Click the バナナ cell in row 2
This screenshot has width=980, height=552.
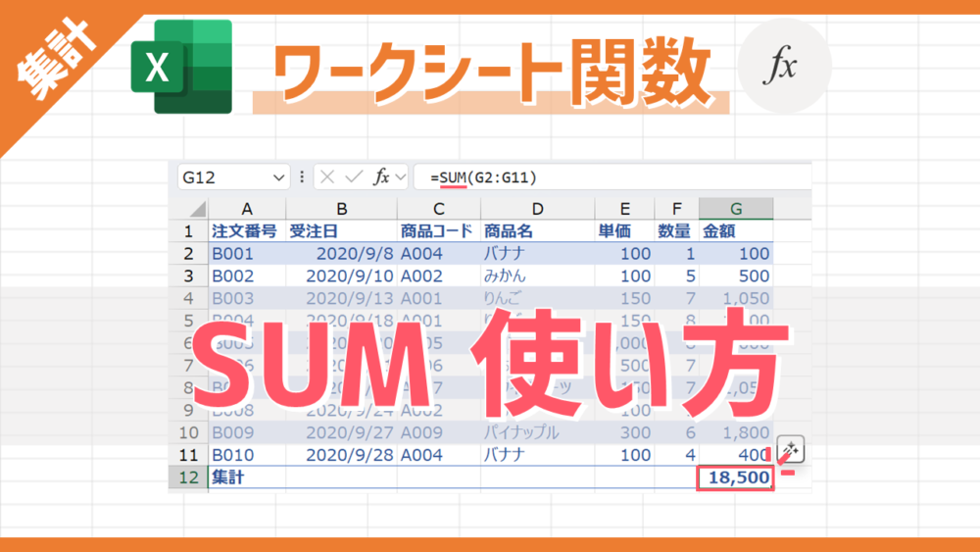tap(537, 253)
